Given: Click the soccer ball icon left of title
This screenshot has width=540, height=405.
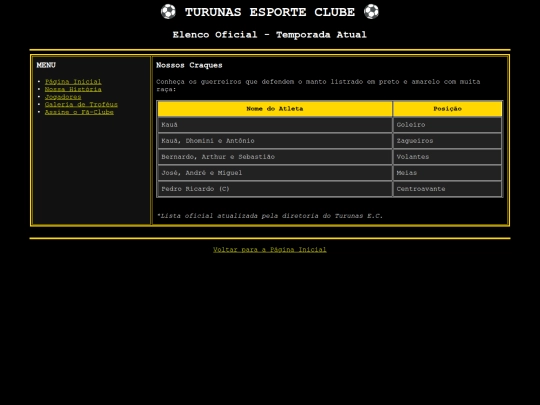Looking at the screenshot, I should click(x=168, y=12).
